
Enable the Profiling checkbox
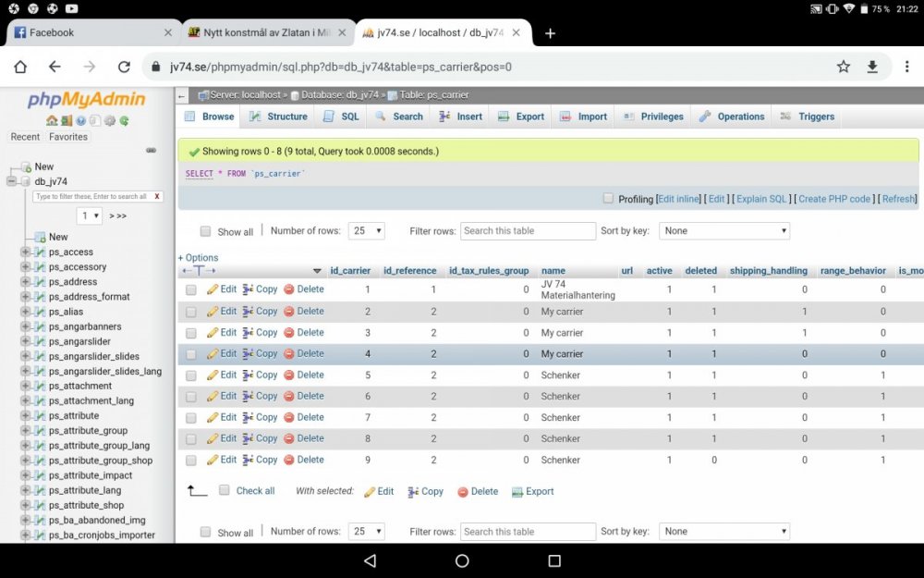point(608,198)
